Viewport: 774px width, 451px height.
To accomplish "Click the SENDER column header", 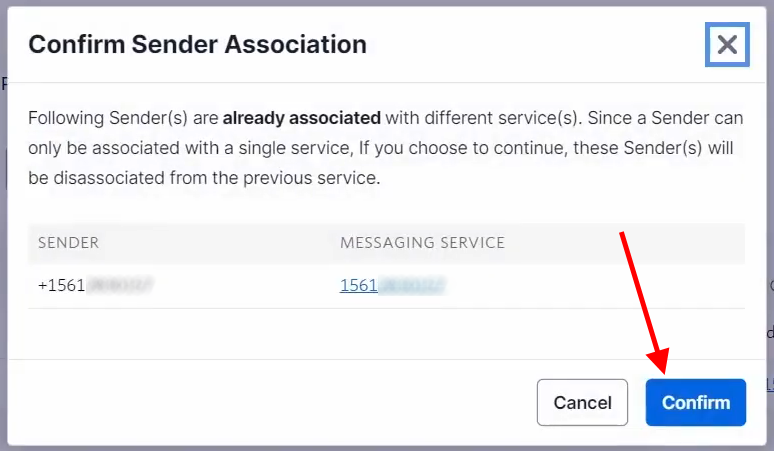I will tap(68, 243).
